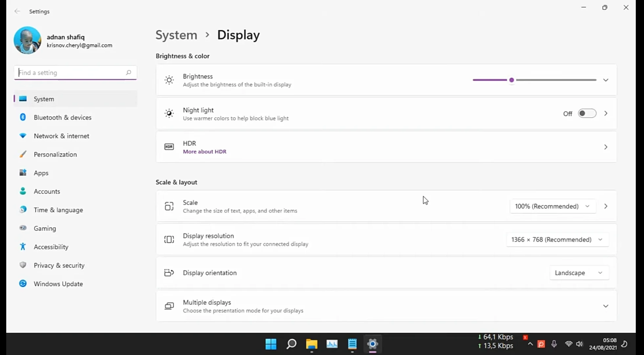The height and width of the screenshot is (355, 644).
Task: Select Personalization in sidebar
Action: pyautogui.click(x=76, y=154)
